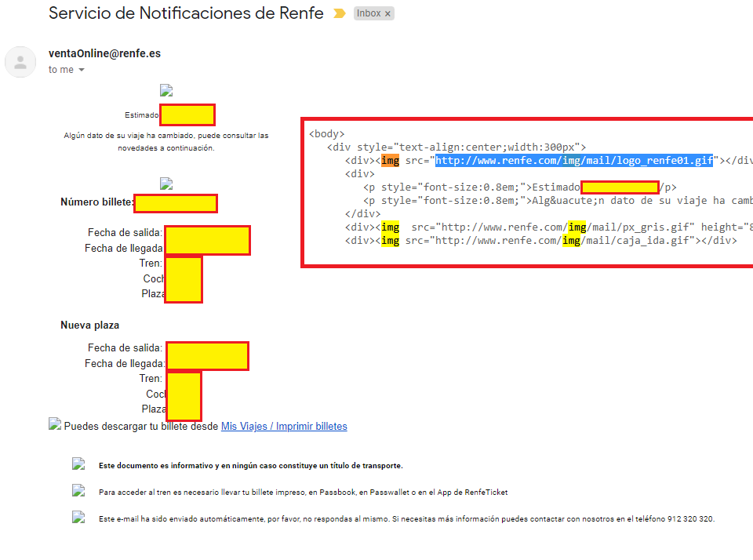The image size is (753, 560).
Task: Click the yellow importance marker beside the subject
Action: coord(339,13)
